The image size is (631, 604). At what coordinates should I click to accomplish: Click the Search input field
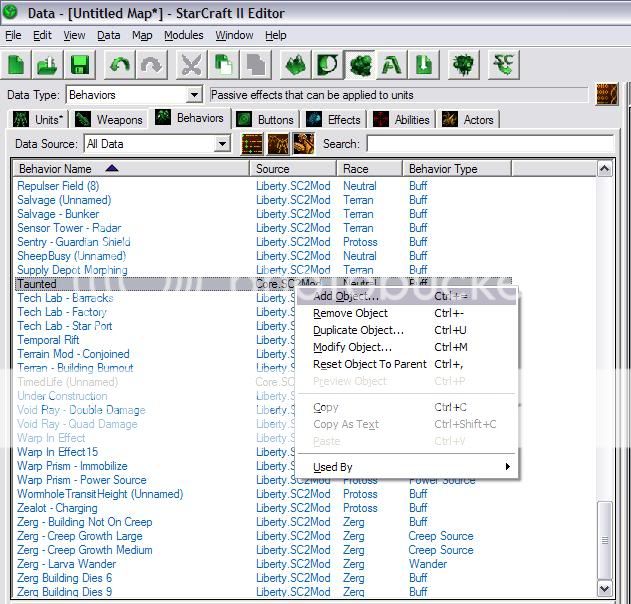tap(490, 144)
